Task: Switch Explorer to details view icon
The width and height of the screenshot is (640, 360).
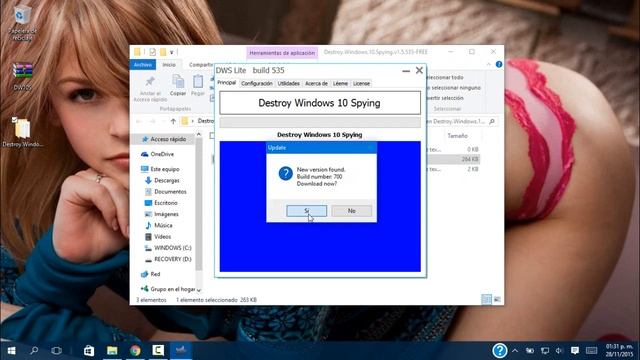Action: click(487, 299)
